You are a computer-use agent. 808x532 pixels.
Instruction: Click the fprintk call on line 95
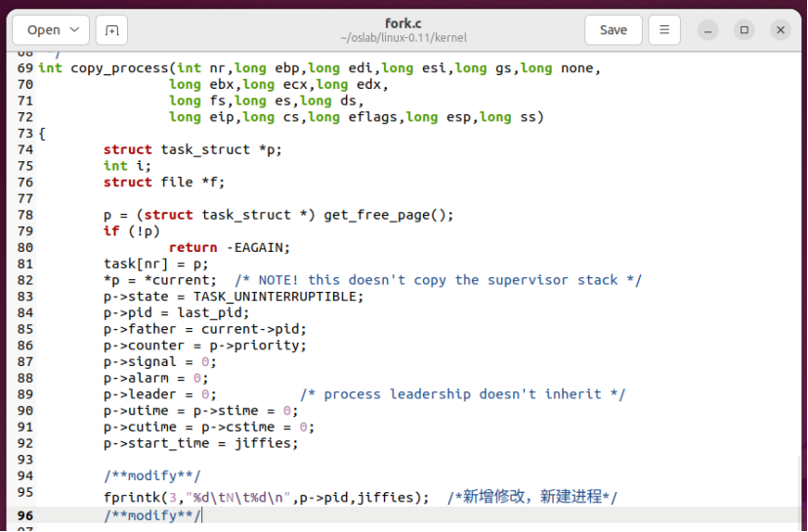(x=267, y=498)
